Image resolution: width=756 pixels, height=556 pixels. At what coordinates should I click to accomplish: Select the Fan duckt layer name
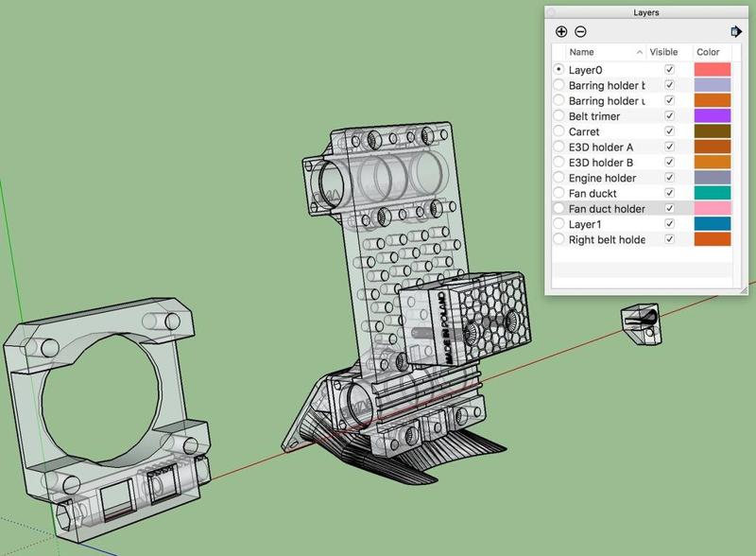[x=593, y=194]
